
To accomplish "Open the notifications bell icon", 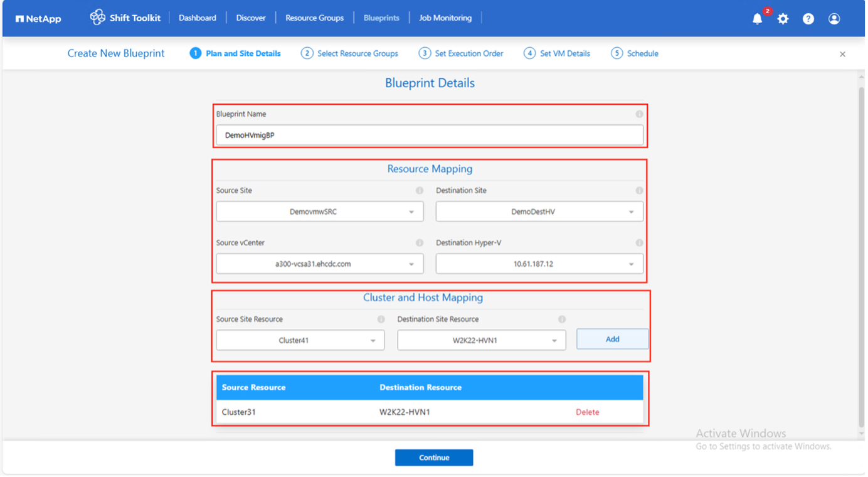I will (757, 19).
